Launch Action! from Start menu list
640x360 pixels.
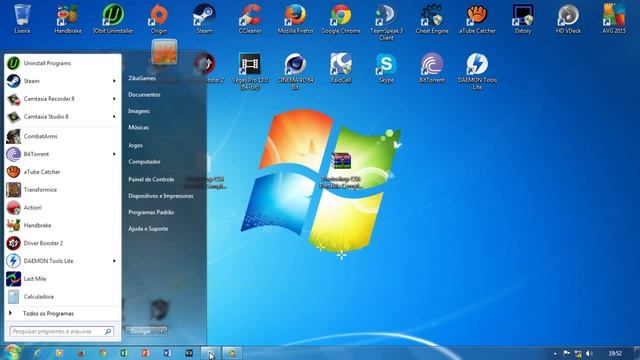(x=62, y=207)
